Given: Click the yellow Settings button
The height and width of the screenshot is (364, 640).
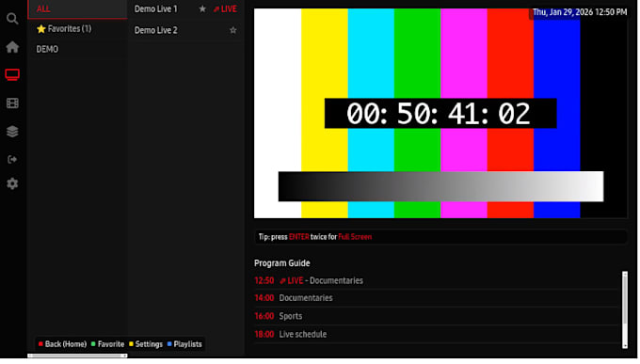Looking at the screenshot, I should [146, 344].
